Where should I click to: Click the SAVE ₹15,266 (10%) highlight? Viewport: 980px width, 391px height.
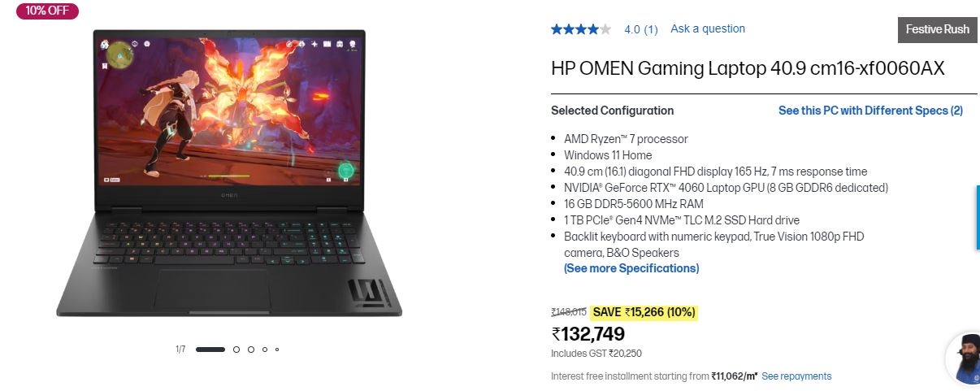click(644, 312)
